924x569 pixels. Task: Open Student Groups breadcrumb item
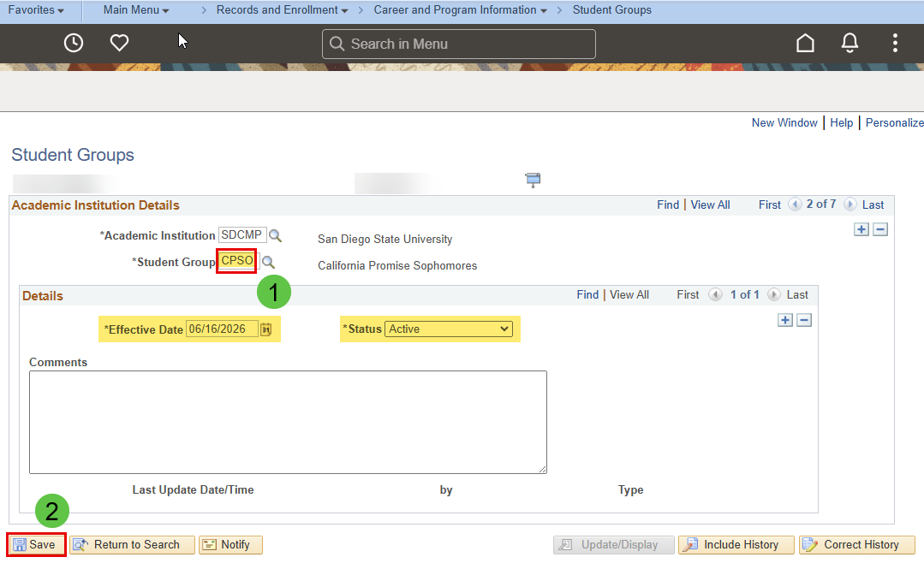612,10
